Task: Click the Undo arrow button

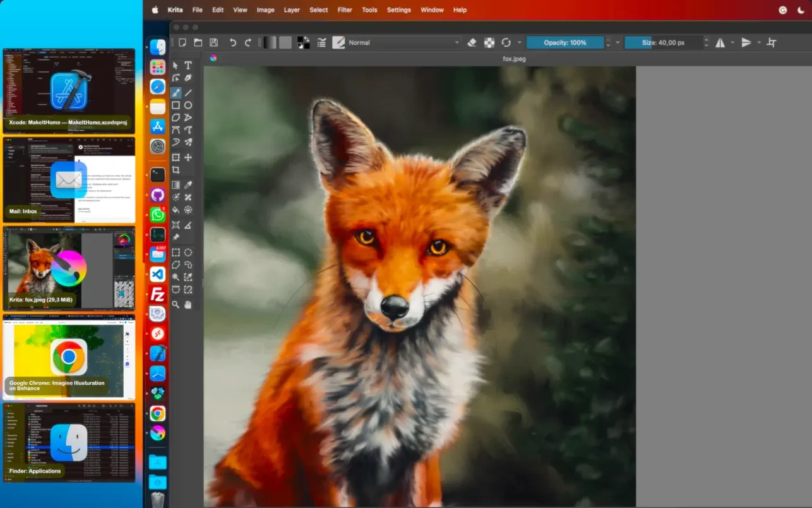Action: pyautogui.click(x=232, y=42)
